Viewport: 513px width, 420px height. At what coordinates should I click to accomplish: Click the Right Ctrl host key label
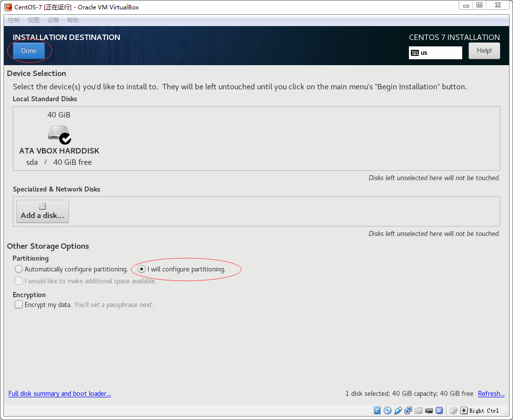pos(484,411)
